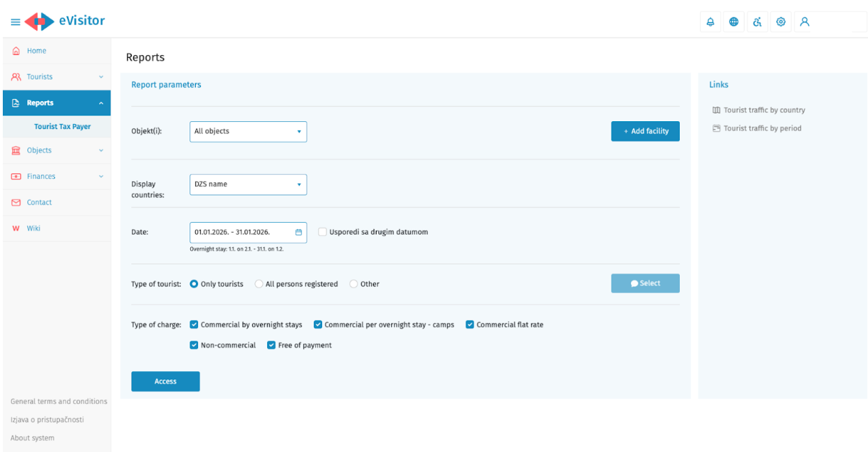Open calendar icon in Date field
Image resolution: width=868 pixels, height=452 pixels.
coord(298,233)
